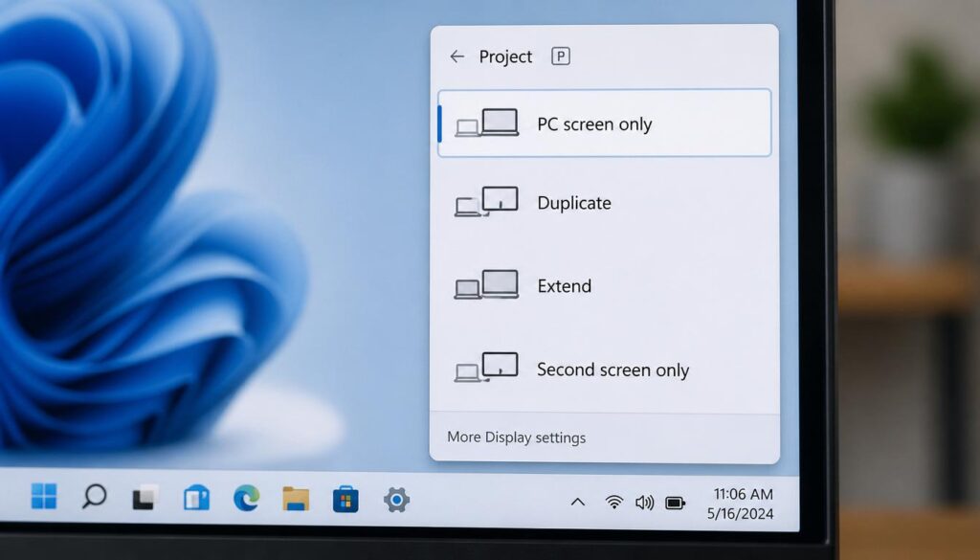Open clock showing 11:06 AM
This screenshot has width=980, height=560.
[743, 494]
